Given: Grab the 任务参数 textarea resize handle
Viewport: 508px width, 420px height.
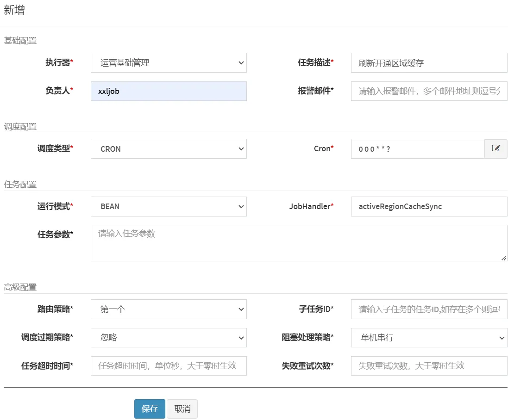Looking at the screenshot, I should pos(504,258).
